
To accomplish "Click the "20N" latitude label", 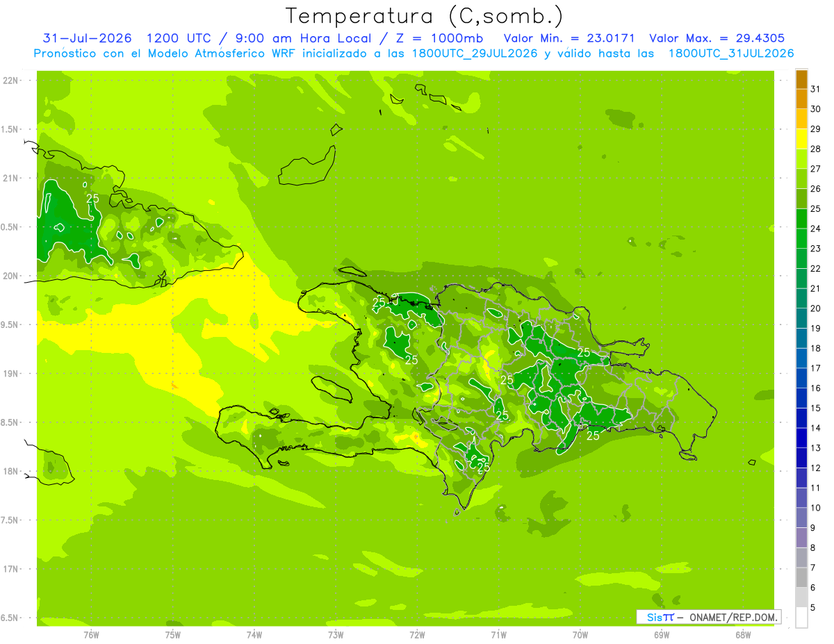I will tap(11, 276).
